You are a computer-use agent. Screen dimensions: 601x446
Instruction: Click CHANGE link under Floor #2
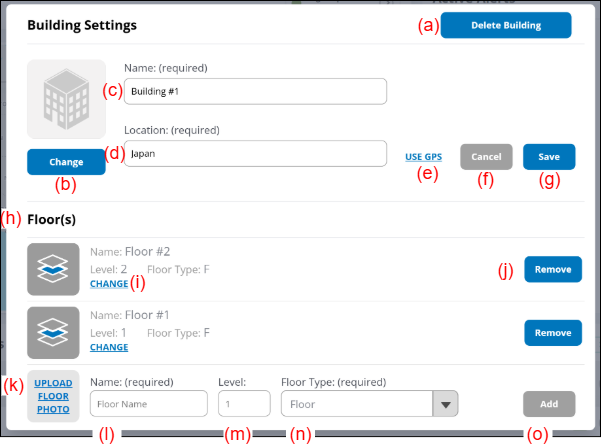(x=109, y=284)
